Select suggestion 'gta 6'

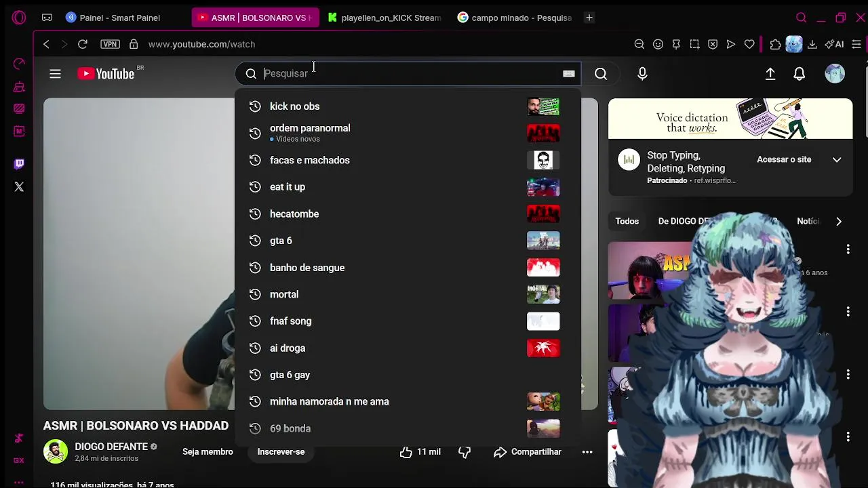point(408,241)
